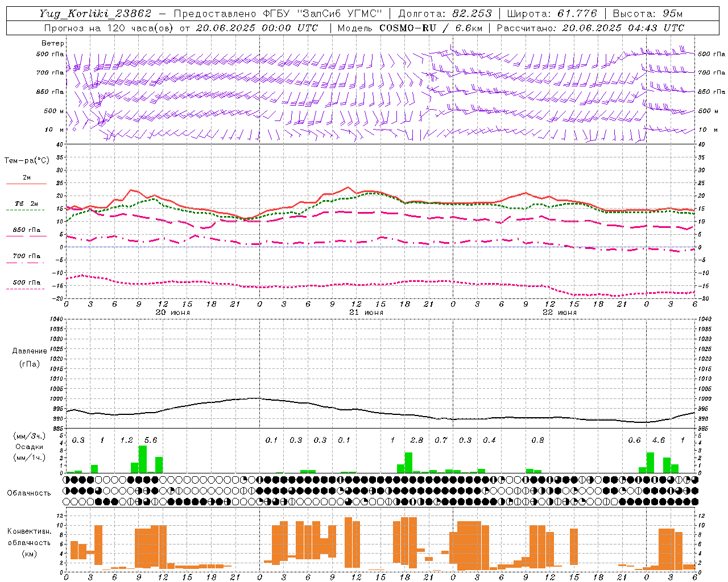
Task: Click the Тем-ра(°C) axis title
Action: point(27,161)
